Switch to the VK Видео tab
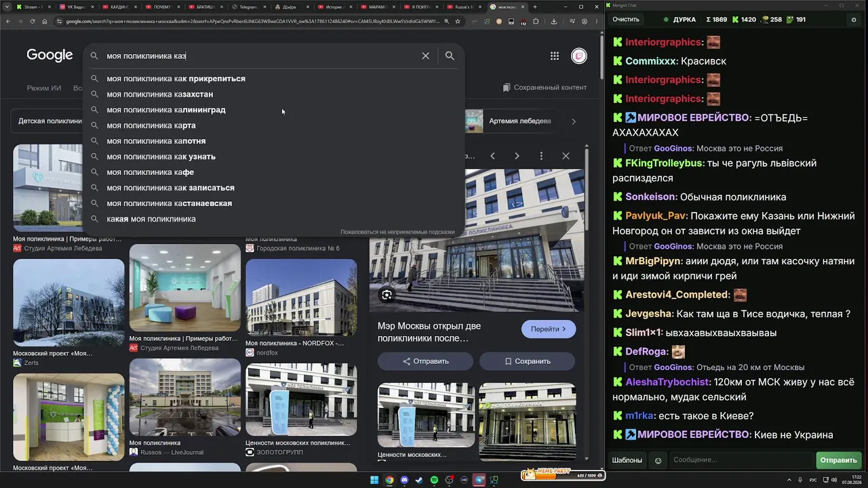Screen dimensions: 868x488 [x=75, y=7]
